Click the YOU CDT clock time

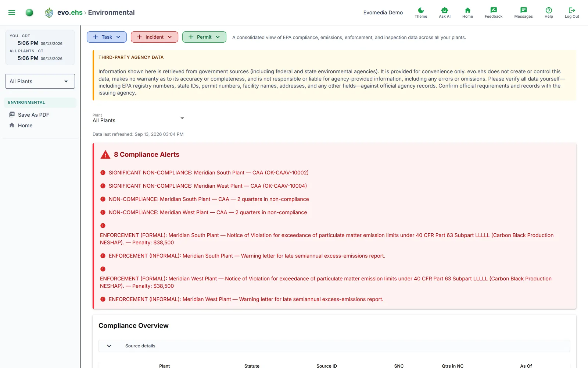28,43
